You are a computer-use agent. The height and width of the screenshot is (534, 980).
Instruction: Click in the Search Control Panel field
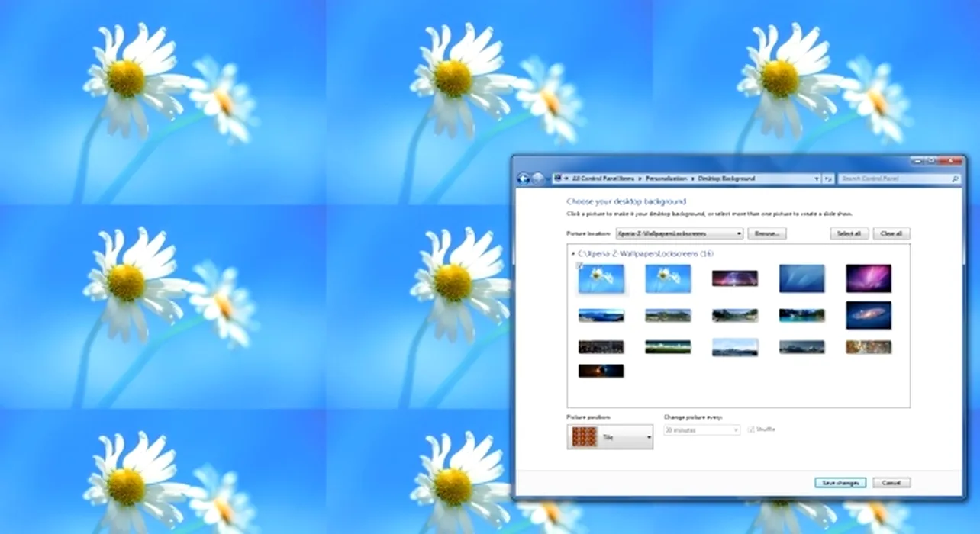pyautogui.click(x=893, y=179)
